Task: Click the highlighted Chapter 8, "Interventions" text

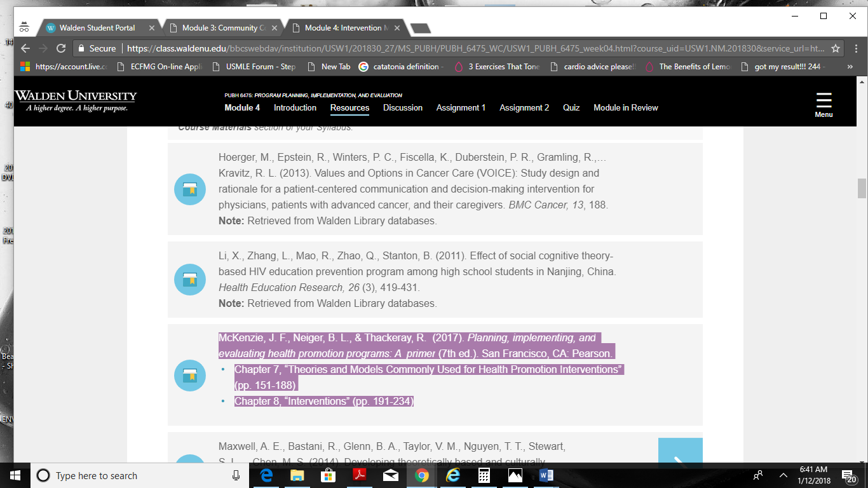Action: click(324, 401)
